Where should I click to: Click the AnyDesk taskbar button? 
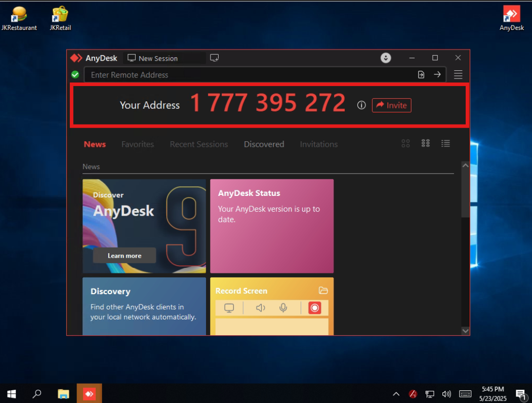tap(89, 393)
